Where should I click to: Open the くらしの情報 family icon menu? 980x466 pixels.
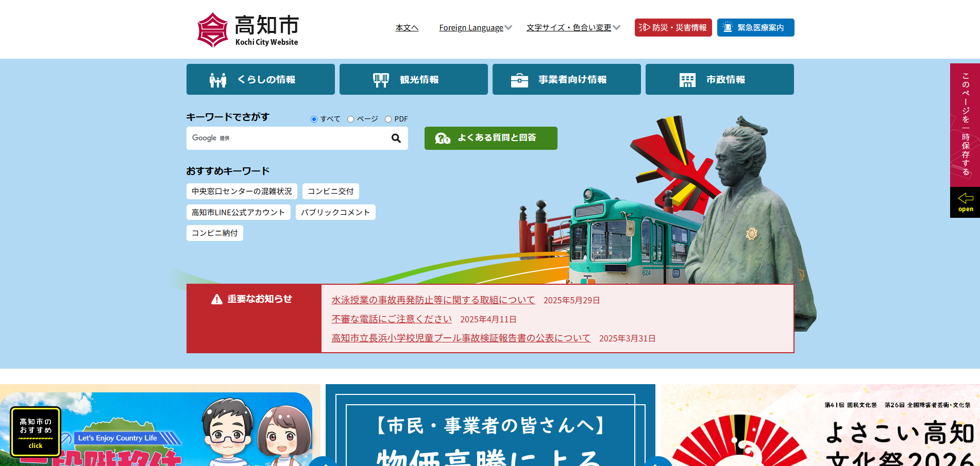[x=218, y=80]
